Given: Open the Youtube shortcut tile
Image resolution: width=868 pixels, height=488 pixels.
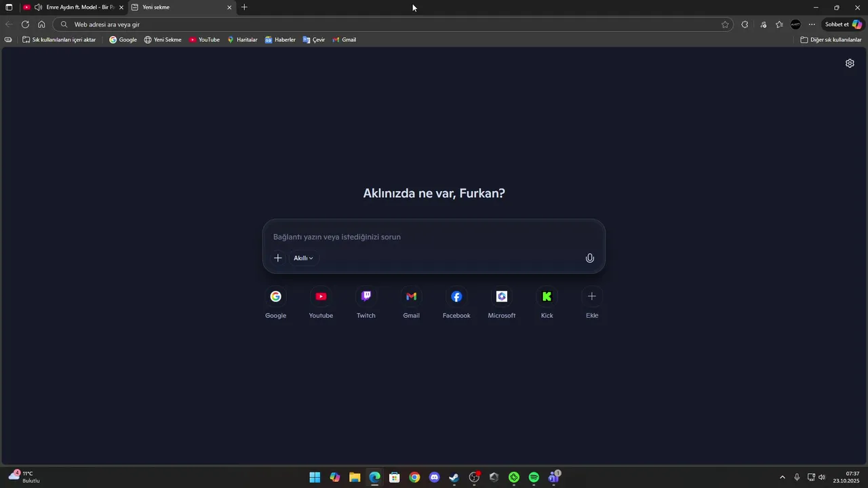Looking at the screenshot, I should click(x=321, y=303).
